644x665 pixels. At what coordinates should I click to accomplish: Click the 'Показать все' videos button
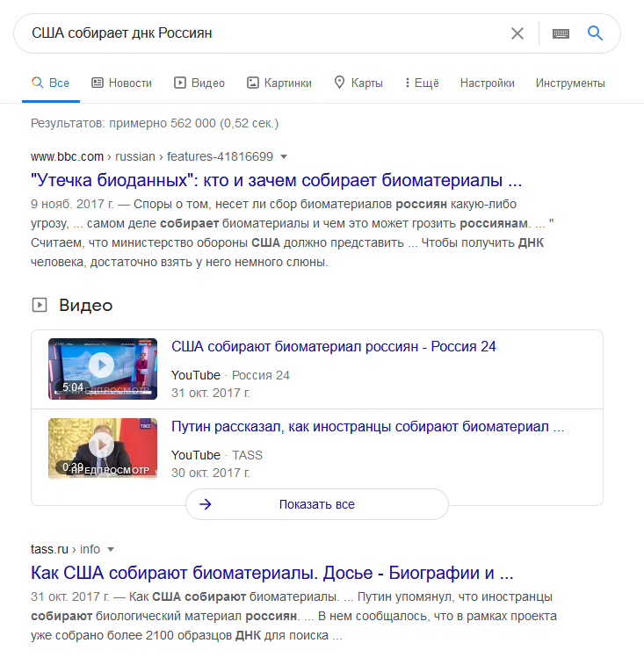pyautogui.click(x=317, y=504)
